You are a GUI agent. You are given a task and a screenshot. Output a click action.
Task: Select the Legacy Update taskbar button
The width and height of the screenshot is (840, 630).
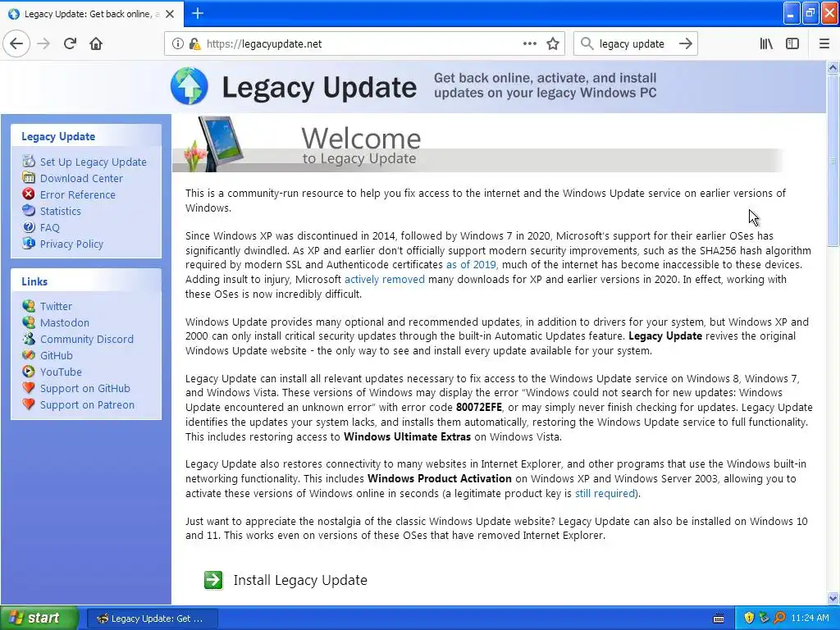(152, 619)
